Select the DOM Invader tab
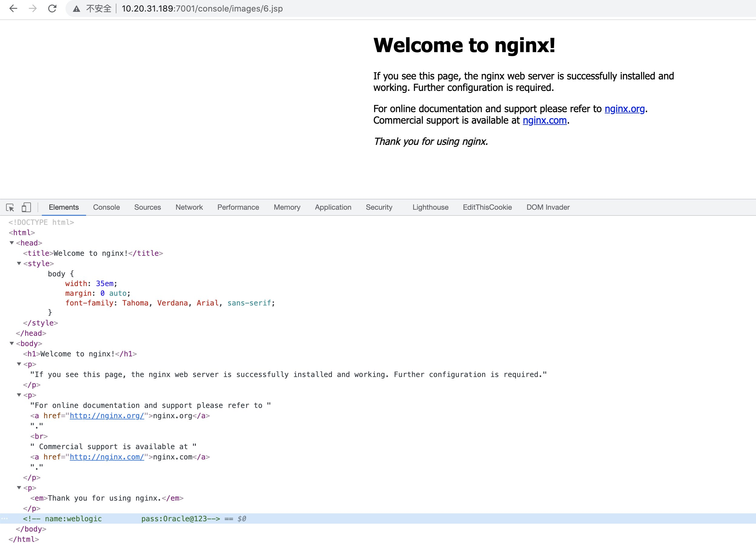This screenshot has width=756, height=557. [548, 207]
